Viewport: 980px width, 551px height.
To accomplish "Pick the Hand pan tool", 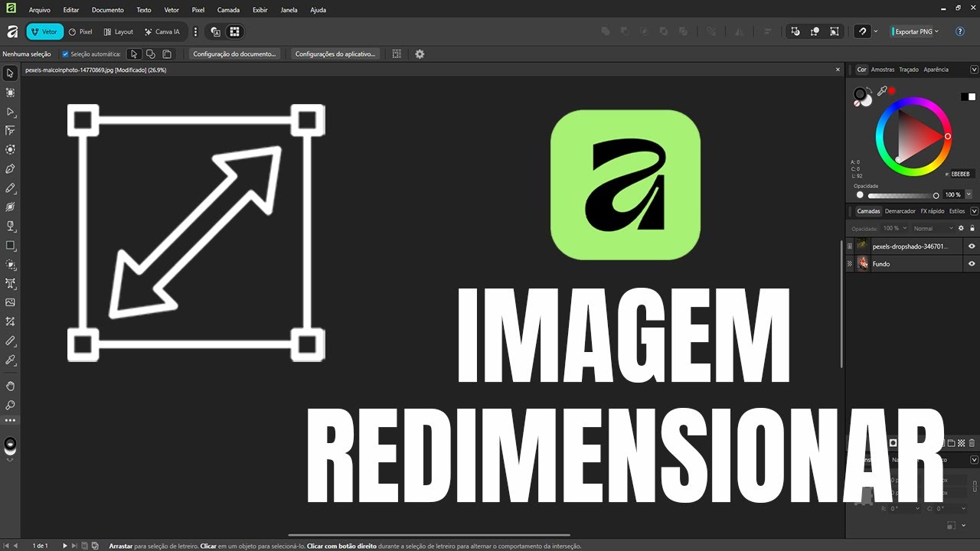I will click(10, 386).
